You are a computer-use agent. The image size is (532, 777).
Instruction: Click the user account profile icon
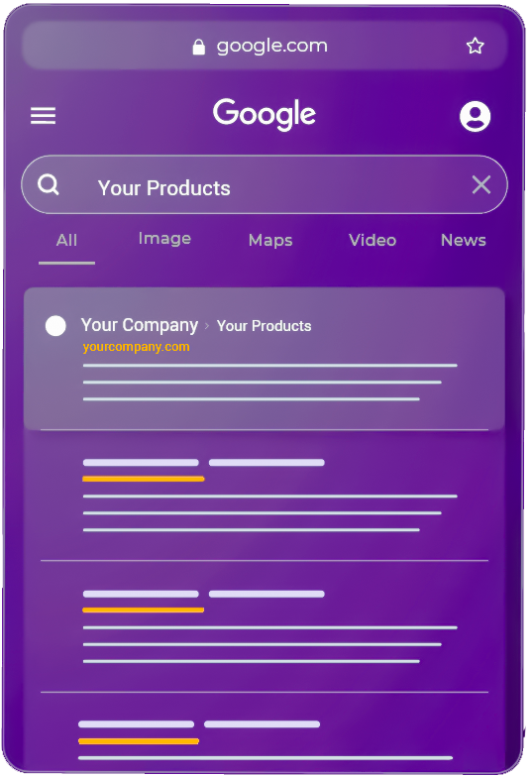(475, 117)
